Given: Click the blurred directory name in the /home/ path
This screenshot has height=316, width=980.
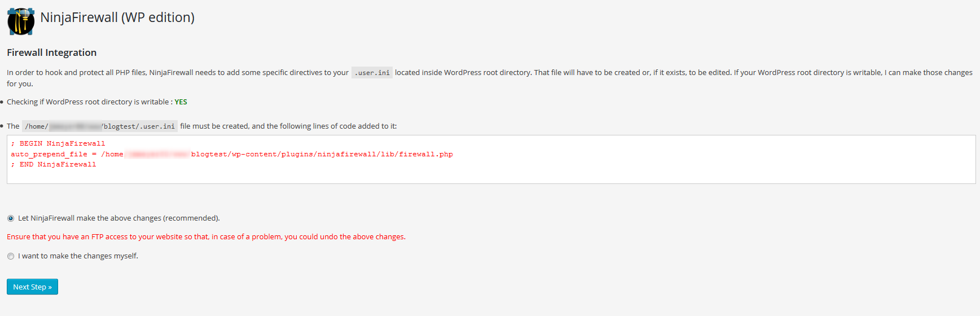Looking at the screenshot, I should 74,126.
